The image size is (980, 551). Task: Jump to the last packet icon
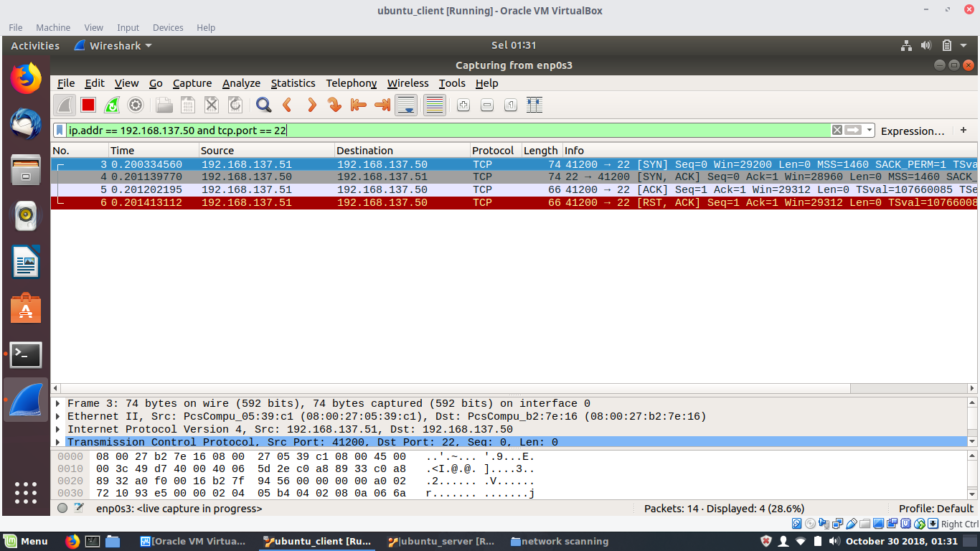coord(382,105)
